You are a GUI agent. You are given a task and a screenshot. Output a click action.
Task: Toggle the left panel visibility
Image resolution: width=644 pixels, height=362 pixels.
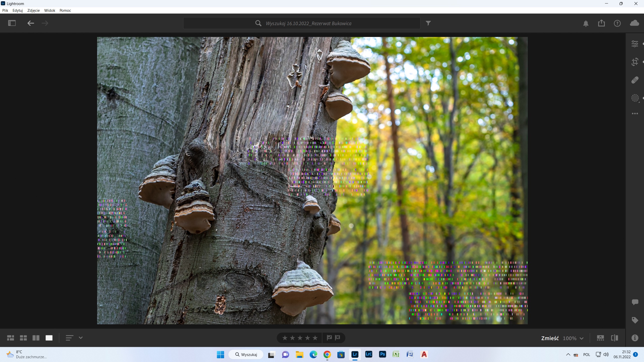pos(11,23)
